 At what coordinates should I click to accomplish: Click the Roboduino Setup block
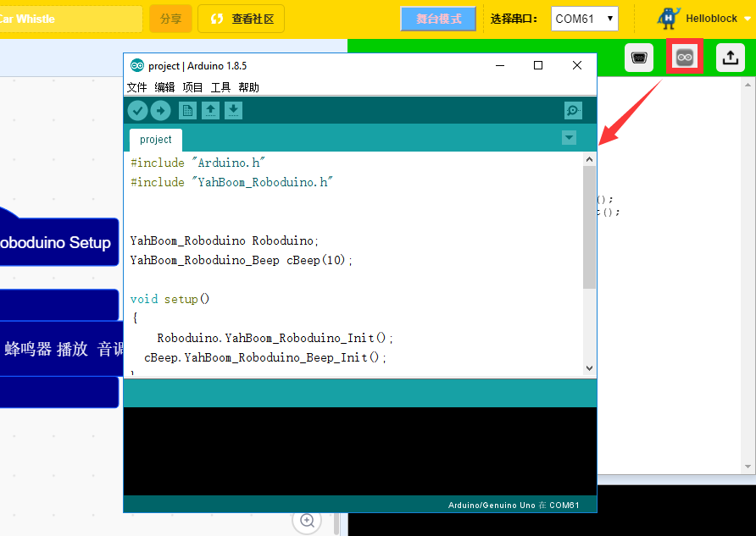click(x=59, y=242)
